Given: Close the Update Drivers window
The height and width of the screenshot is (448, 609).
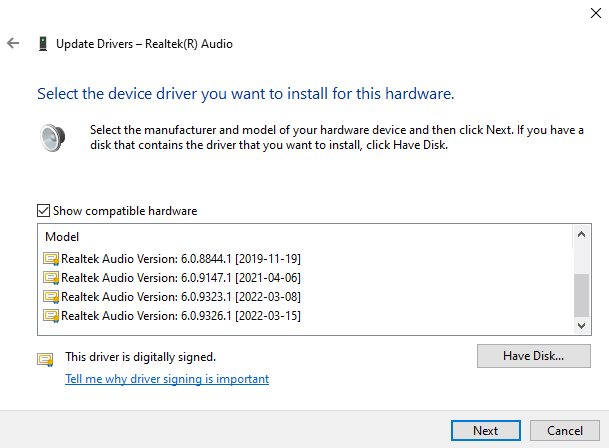Looking at the screenshot, I should [x=596, y=13].
